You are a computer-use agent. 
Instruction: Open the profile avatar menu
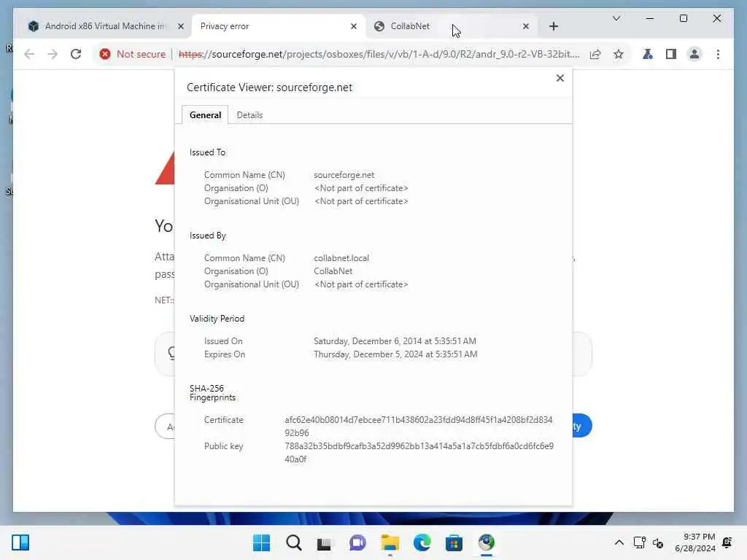click(694, 54)
